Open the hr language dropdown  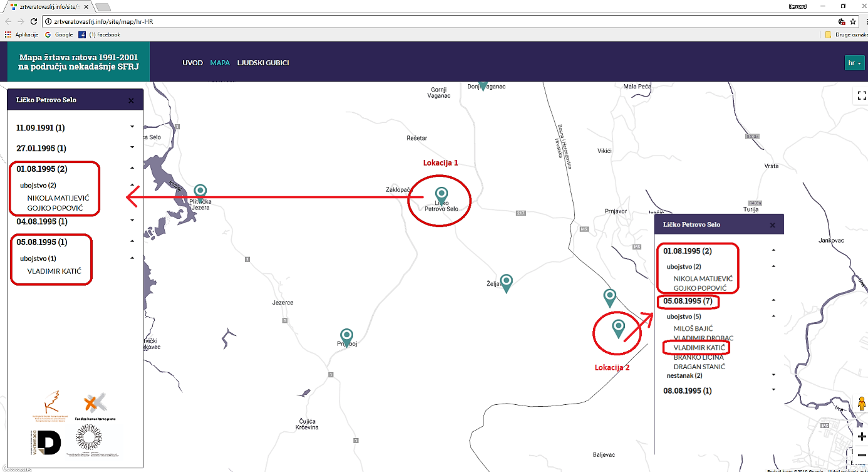[854, 63]
